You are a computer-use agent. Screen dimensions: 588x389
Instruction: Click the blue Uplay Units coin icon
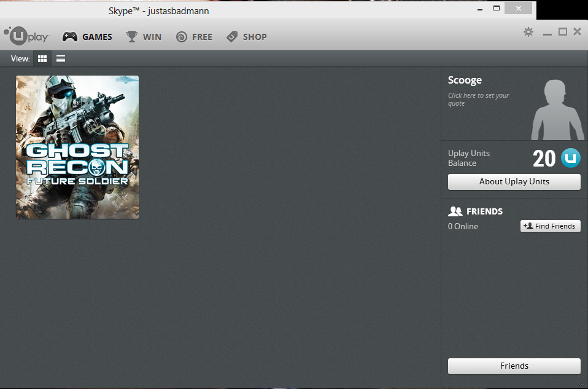570,158
